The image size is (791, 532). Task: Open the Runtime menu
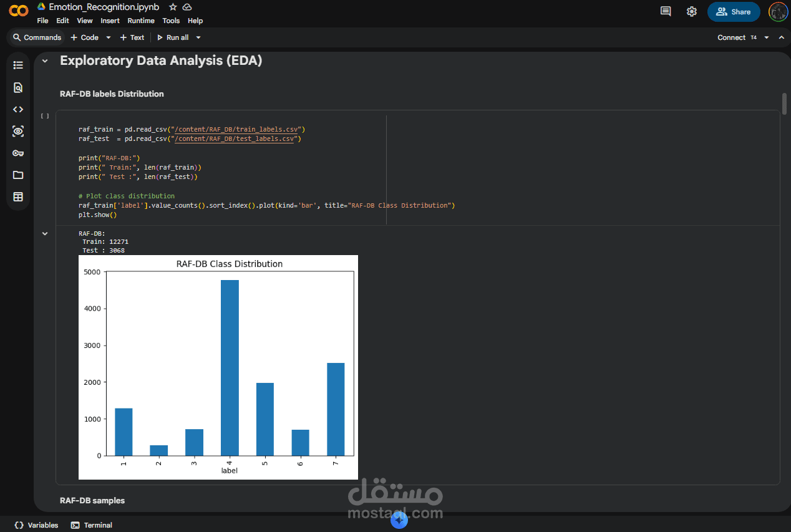(x=141, y=21)
